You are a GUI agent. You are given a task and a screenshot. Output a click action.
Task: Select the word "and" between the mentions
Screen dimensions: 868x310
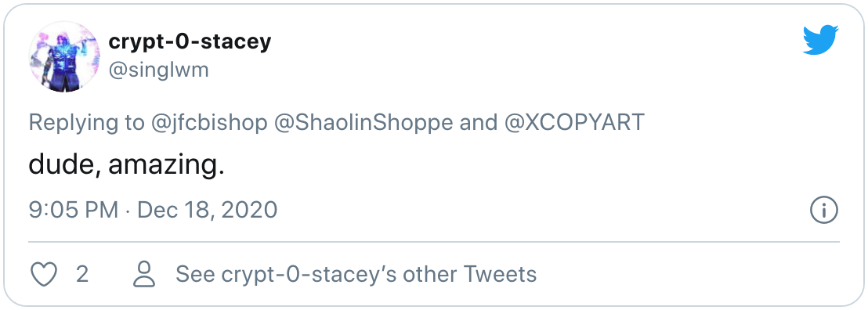477,122
